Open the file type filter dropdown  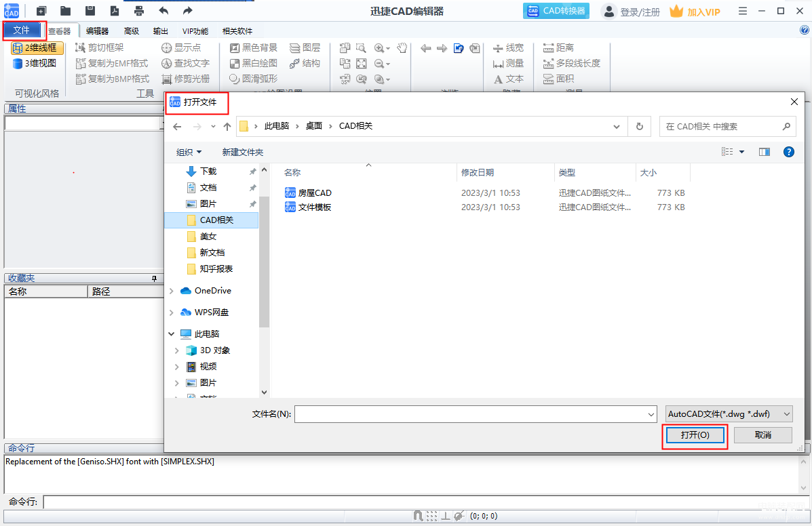click(729, 413)
